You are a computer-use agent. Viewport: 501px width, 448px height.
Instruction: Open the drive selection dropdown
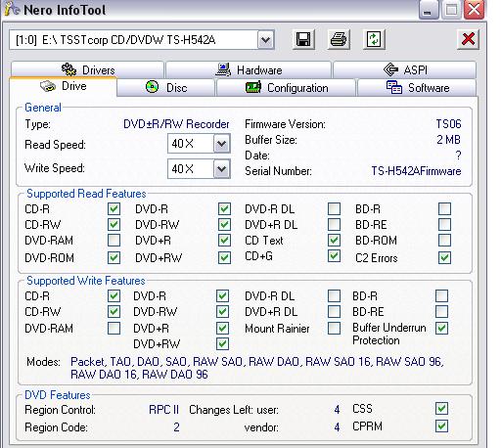[x=266, y=40]
